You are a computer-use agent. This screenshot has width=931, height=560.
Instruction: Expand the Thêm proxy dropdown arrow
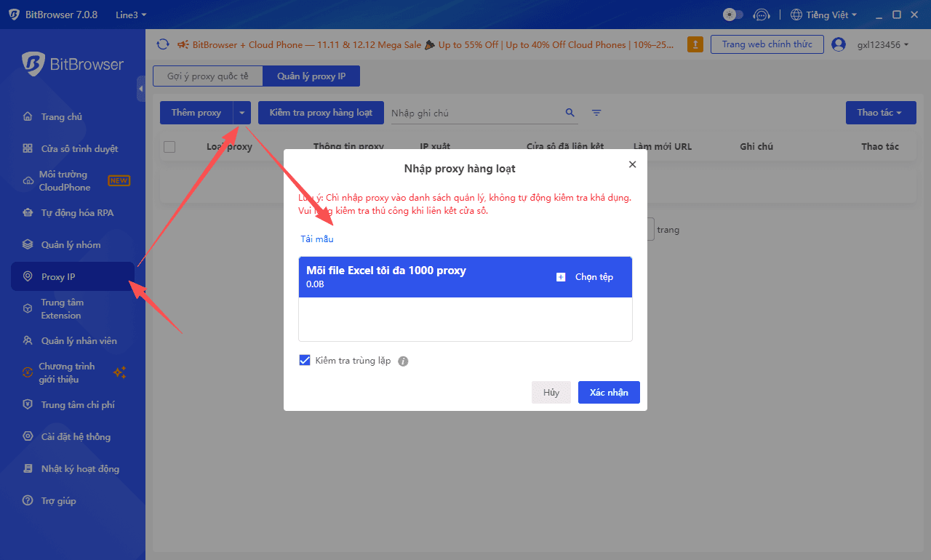coord(242,113)
